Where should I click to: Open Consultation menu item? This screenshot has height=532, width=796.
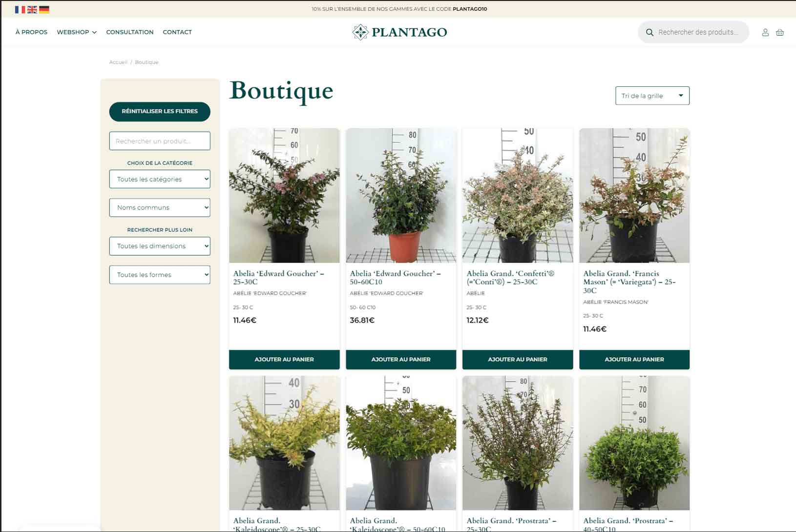pyautogui.click(x=130, y=32)
